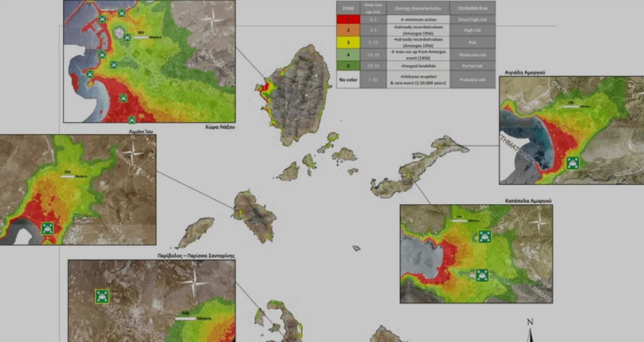Screen dimensions: 644x342
Task: Select the red Zone 1 legend swatch
Action: [348, 19]
